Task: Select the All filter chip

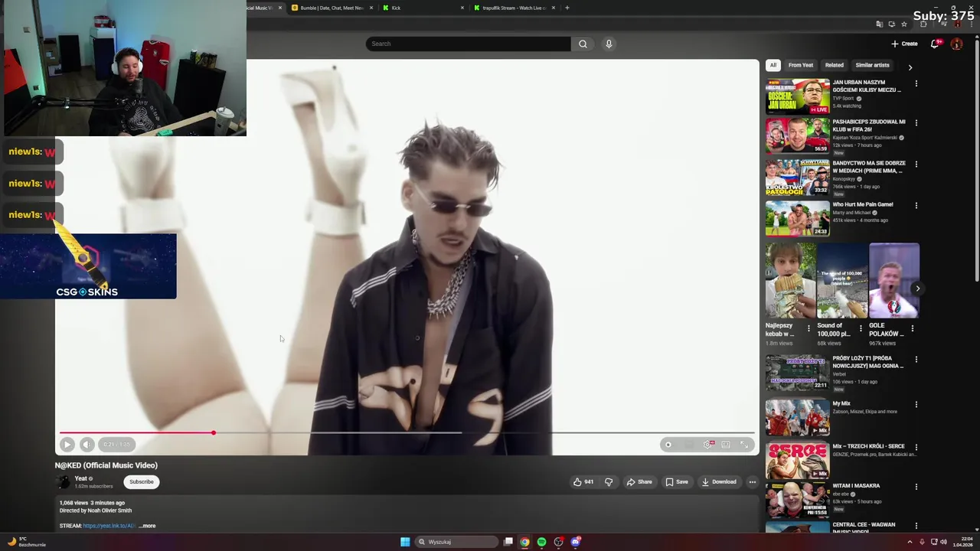Action: [x=773, y=65]
